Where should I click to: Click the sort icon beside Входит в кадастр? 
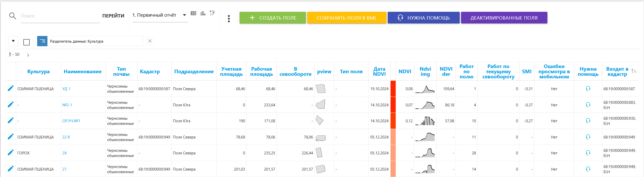click(634, 71)
